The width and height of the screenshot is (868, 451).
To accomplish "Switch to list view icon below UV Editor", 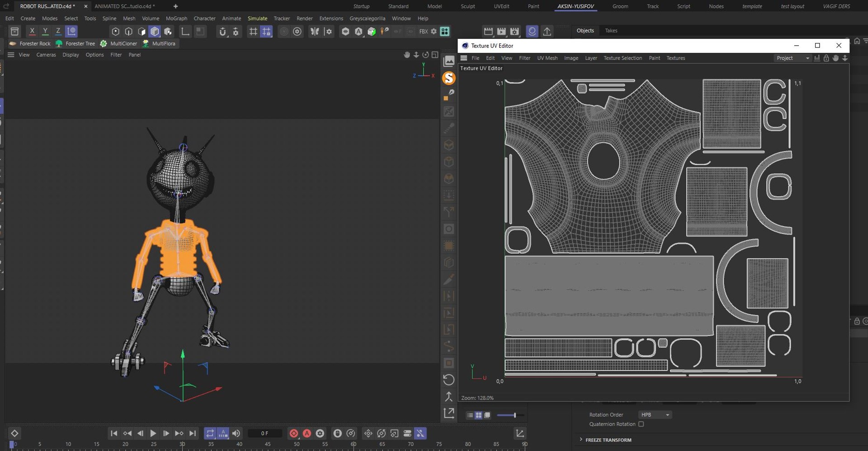I will [470, 415].
